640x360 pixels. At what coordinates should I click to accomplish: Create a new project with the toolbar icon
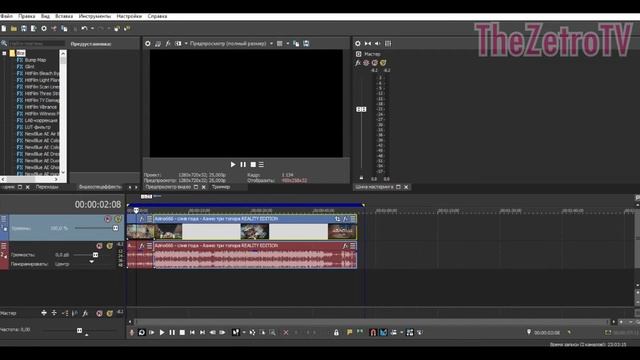pos(4,29)
